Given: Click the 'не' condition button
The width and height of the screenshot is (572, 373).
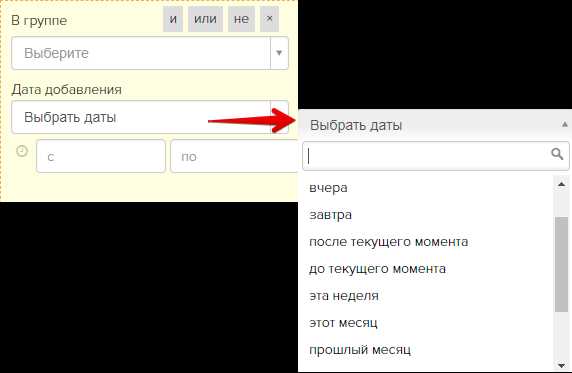Looking at the screenshot, I should click(x=241, y=19).
